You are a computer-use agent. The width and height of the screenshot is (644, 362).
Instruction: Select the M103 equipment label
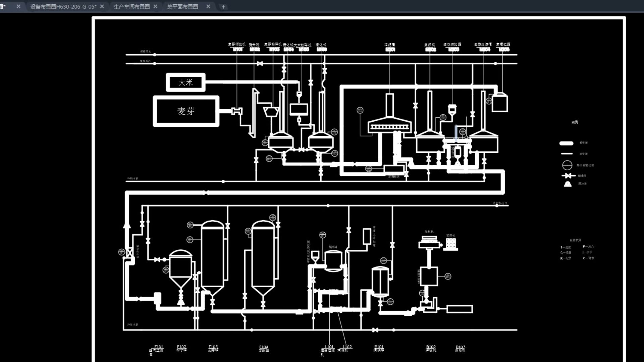tap(274, 49)
